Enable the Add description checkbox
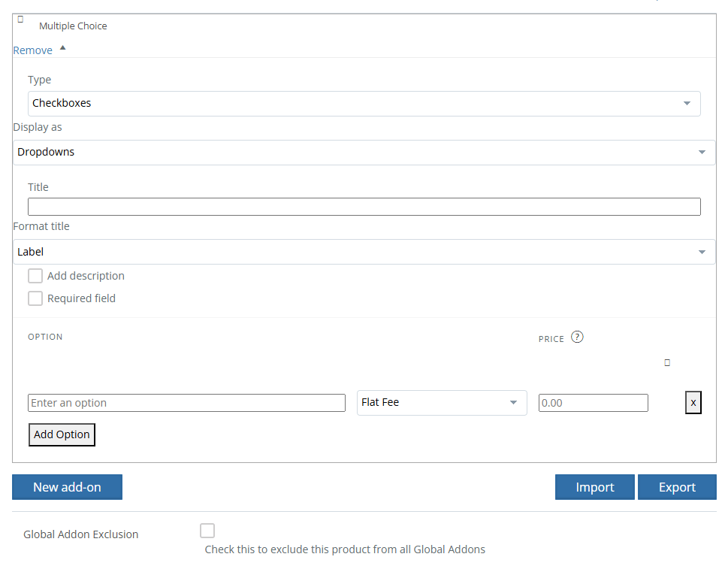The width and height of the screenshot is (728, 575). point(35,276)
